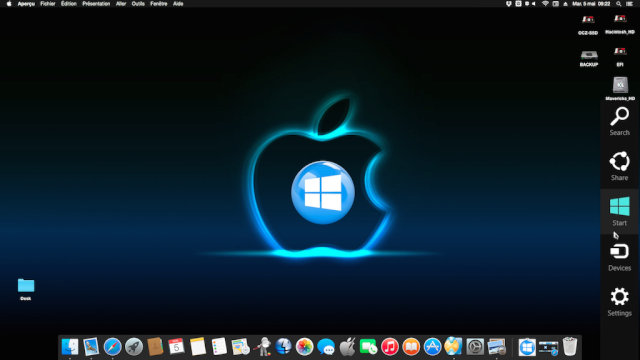The image size is (640, 360).
Task: Open the Fenêtre menu
Action: click(x=159, y=4)
